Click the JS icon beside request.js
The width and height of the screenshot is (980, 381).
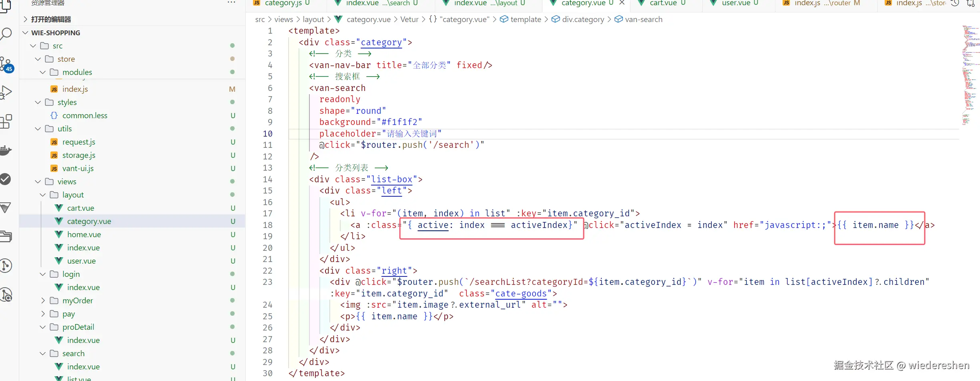click(54, 142)
